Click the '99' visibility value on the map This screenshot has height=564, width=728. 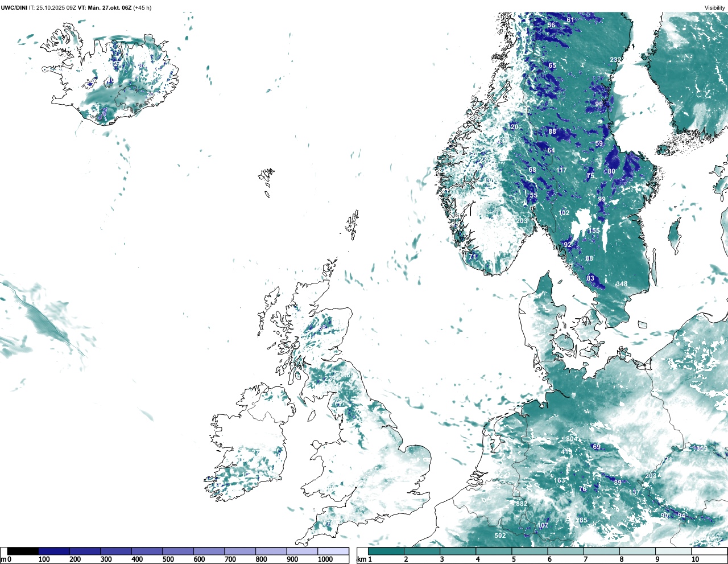(602, 199)
